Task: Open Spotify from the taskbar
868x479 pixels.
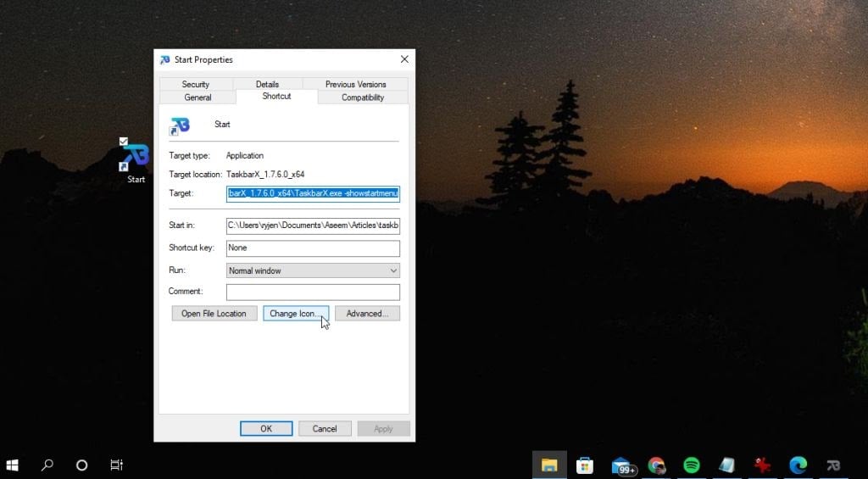Action: [691, 465]
